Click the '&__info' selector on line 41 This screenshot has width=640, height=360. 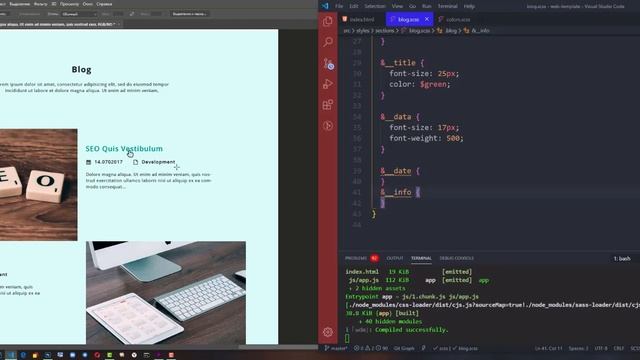[396, 192]
